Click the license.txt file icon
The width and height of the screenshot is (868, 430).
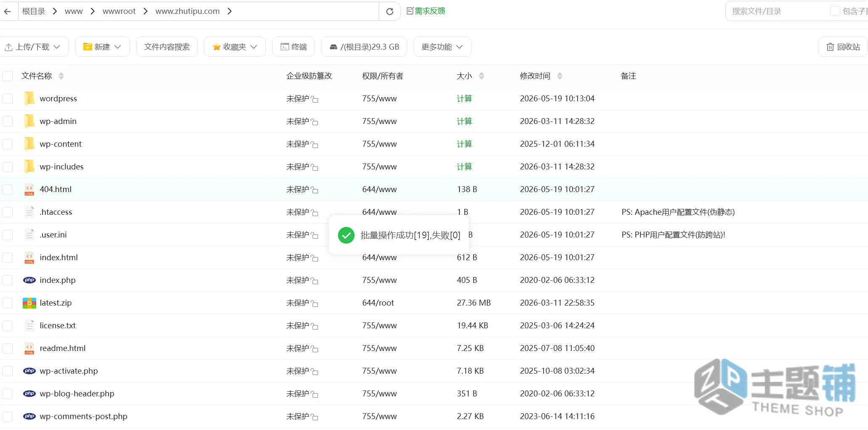click(29, 325)
